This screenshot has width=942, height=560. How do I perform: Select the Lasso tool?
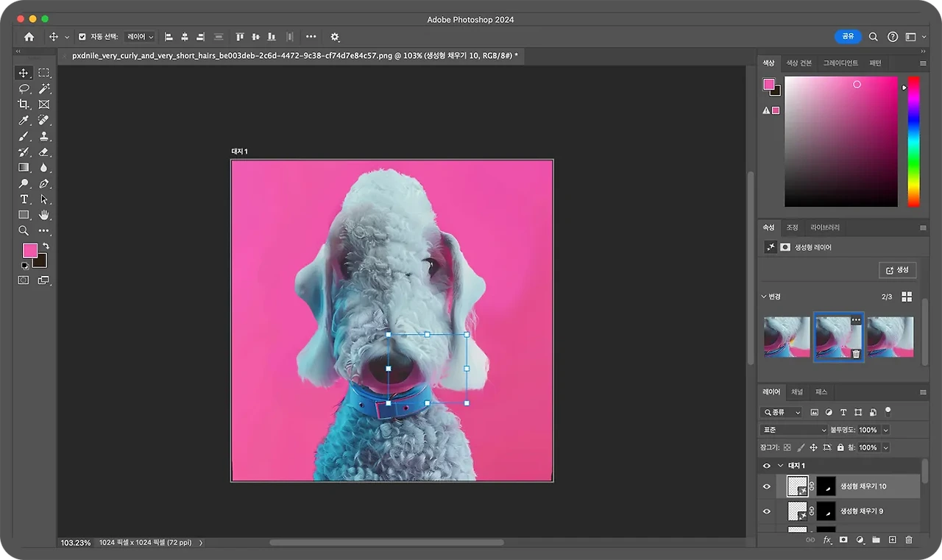tap(24, 88)
